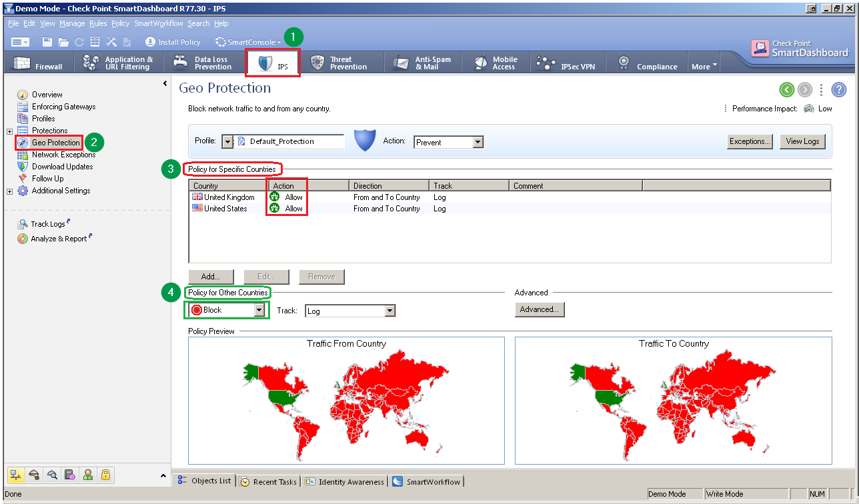The image size is (859, 504).
Task: Switch to Data Loss Prevention tab
Action: [203, 63]
